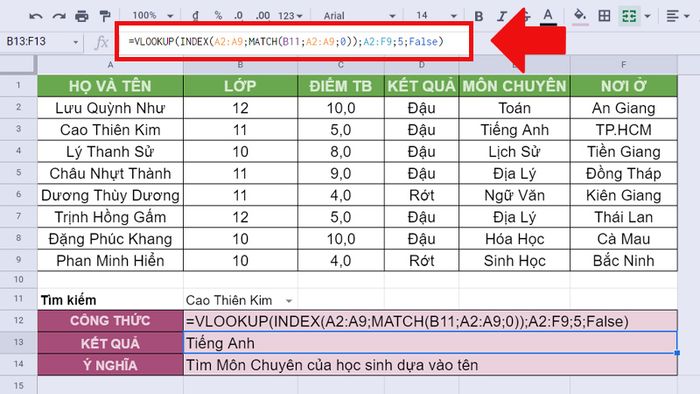Select cell Lý Thanh Sử
Viewport: 700px width, 394px height.
point(110,151)
